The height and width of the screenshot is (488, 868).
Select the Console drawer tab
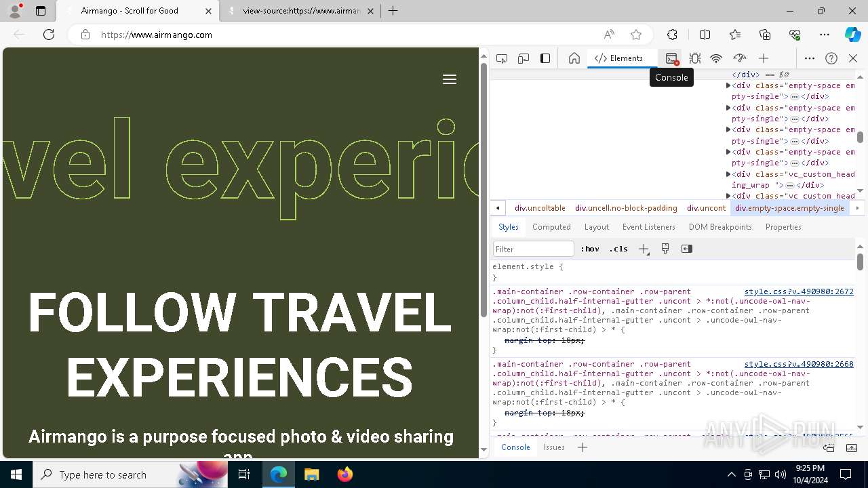[x=515, y=447]
